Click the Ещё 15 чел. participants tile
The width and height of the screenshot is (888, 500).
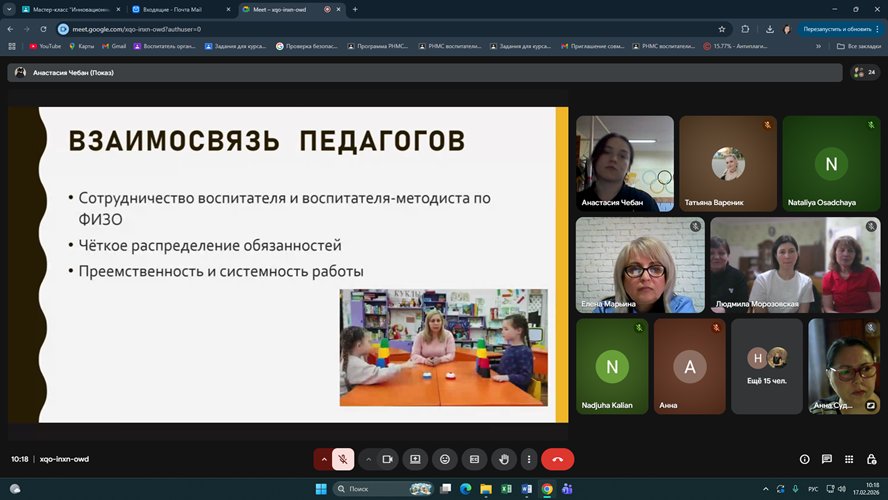click(x=767, y=366)
